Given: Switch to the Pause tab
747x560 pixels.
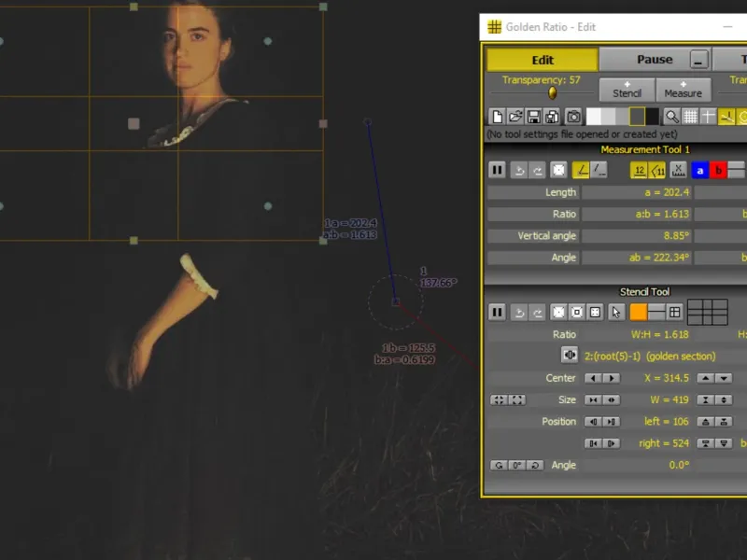Looking at the screenshot, I should click(x=655, y=60).
